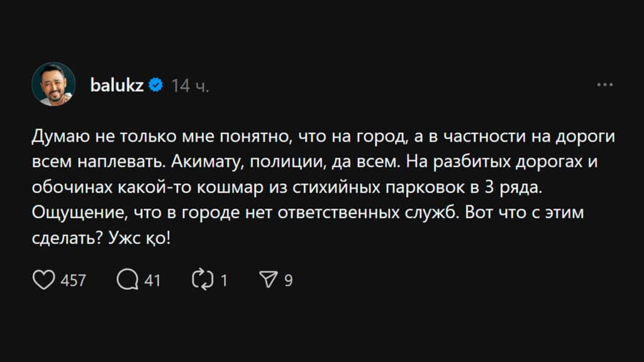Screen dimensions: 644x362
Task: Click the "14 ч." post timestamp
Action: point(191,85)
